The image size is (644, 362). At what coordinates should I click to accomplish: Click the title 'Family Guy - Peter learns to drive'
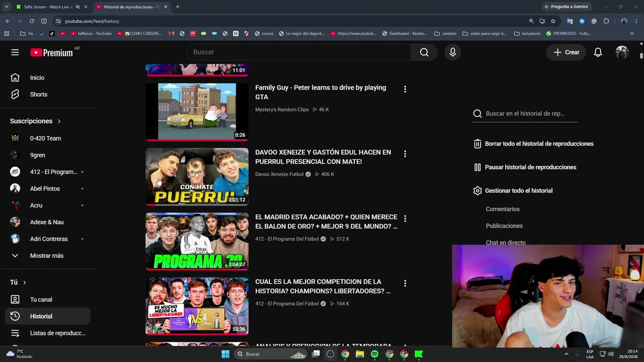click(320, 92)
